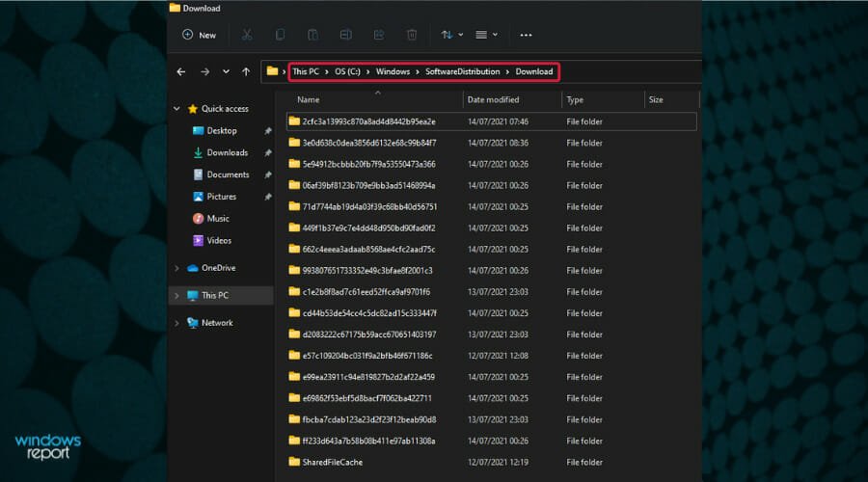Open Pictures in the sidebar
The width and height of the screenshot is (868, 482).
221,197
